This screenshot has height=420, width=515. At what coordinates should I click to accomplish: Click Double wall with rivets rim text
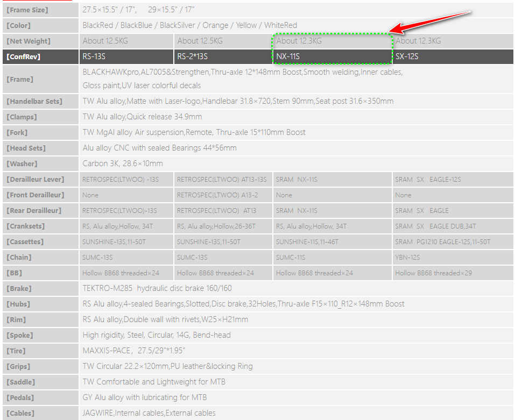(x=166, y=319)
